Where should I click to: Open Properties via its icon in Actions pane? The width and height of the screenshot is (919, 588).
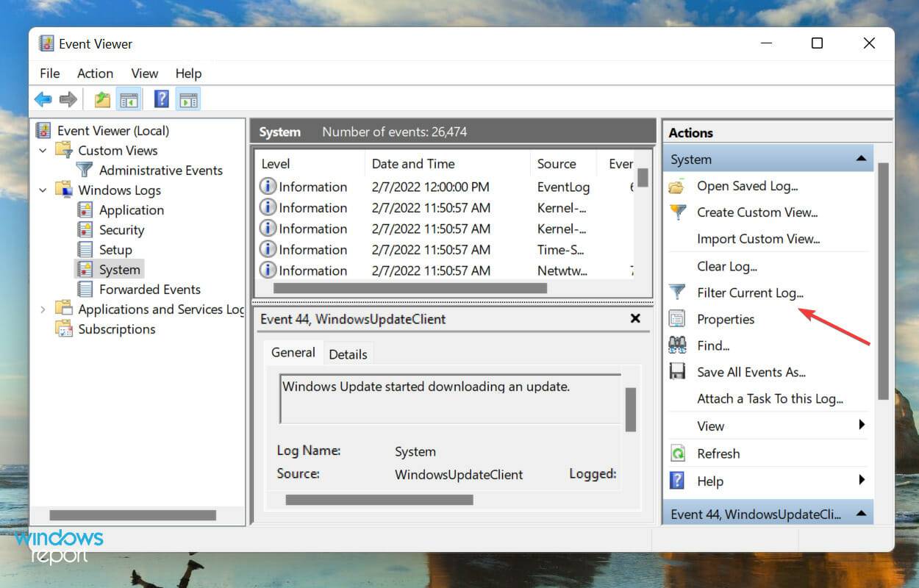(677, 318)
